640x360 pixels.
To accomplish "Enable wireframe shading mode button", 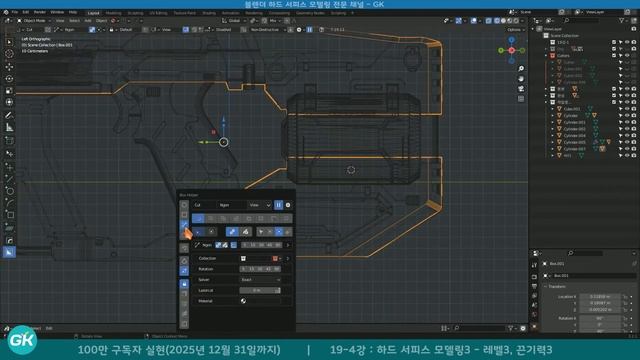I will (x=497, y=20).
